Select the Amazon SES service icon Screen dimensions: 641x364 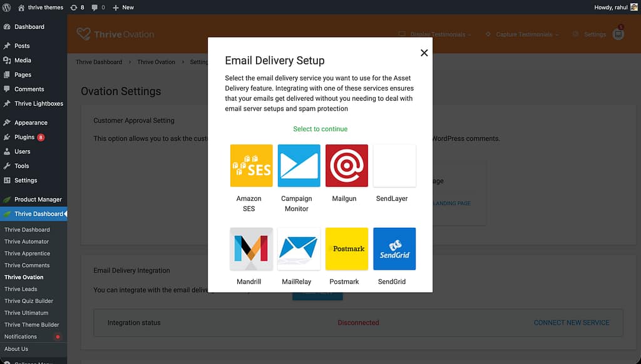251,166
